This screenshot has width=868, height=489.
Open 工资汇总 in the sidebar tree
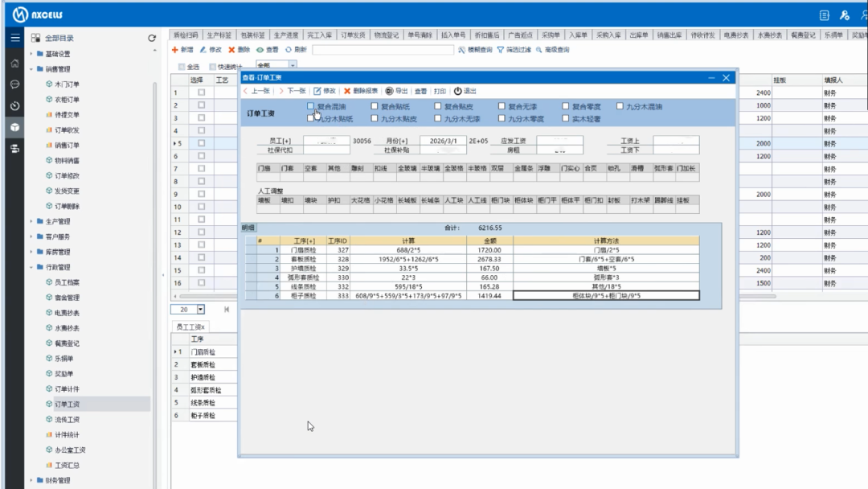point(67,465)
